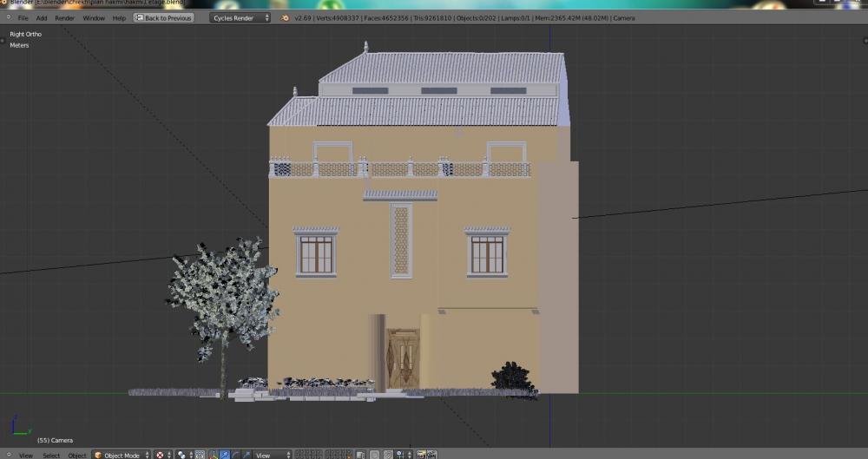
Task: Enable the translate manipulator arrow
Action: [x=225, y=455]
